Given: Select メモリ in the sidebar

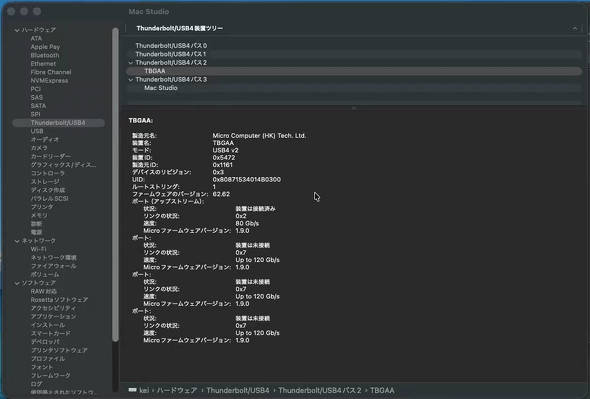Looking at the screenshot, I should click(x=39, y=216).
